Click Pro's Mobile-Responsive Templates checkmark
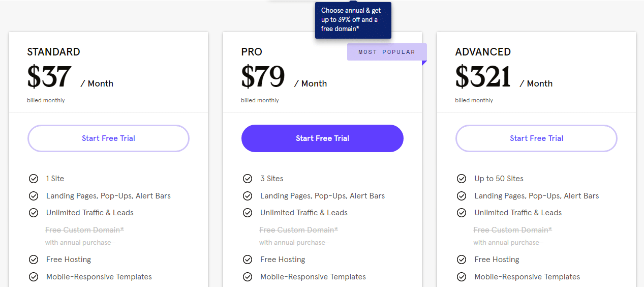This screenshot has width=644, height=287. click(x=248, y=277)
